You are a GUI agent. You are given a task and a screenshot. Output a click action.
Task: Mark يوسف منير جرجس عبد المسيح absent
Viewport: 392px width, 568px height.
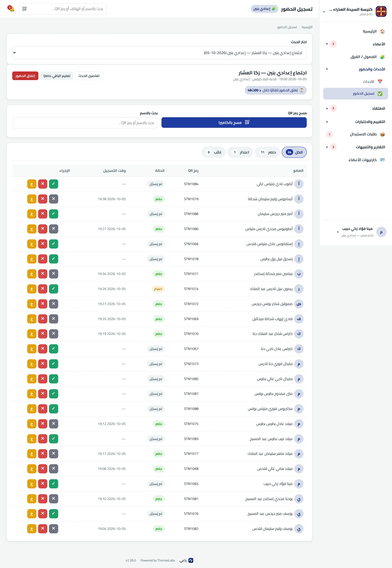(43, 514)
